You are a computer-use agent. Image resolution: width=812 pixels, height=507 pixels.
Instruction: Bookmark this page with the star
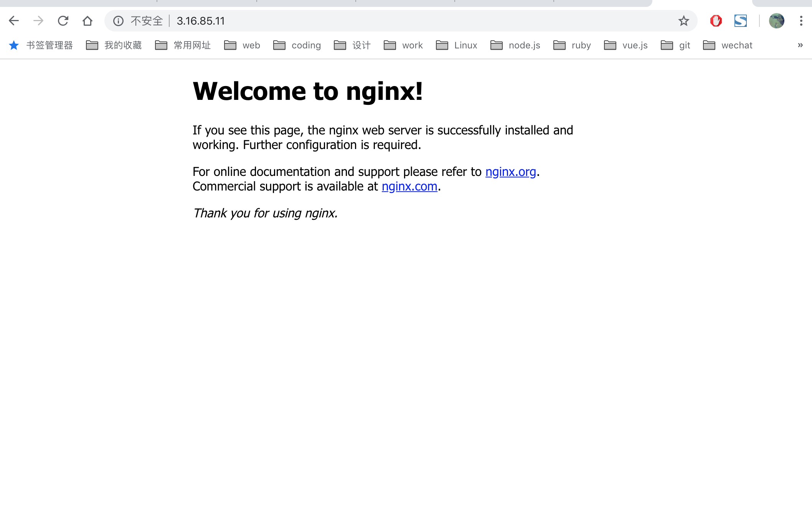[683, 21]
